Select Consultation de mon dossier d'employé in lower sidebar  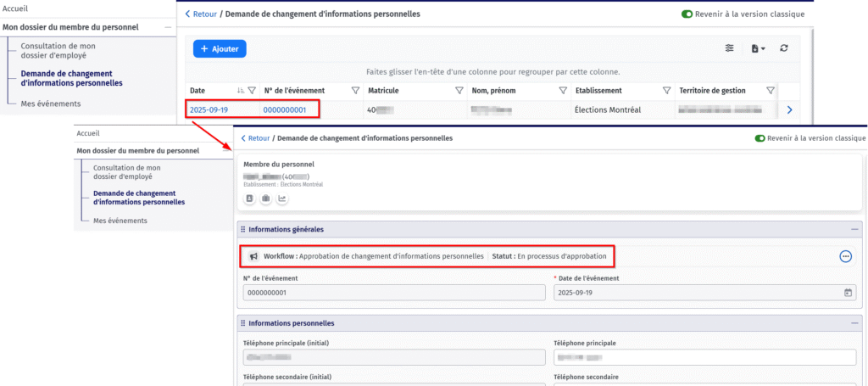pyautogui.click(x=126, y=173)
